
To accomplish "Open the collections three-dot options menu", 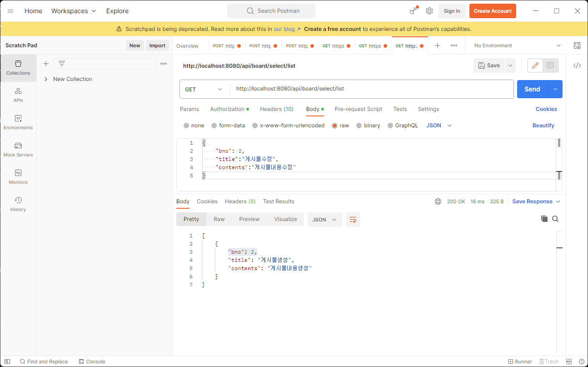I will (164, 64).
